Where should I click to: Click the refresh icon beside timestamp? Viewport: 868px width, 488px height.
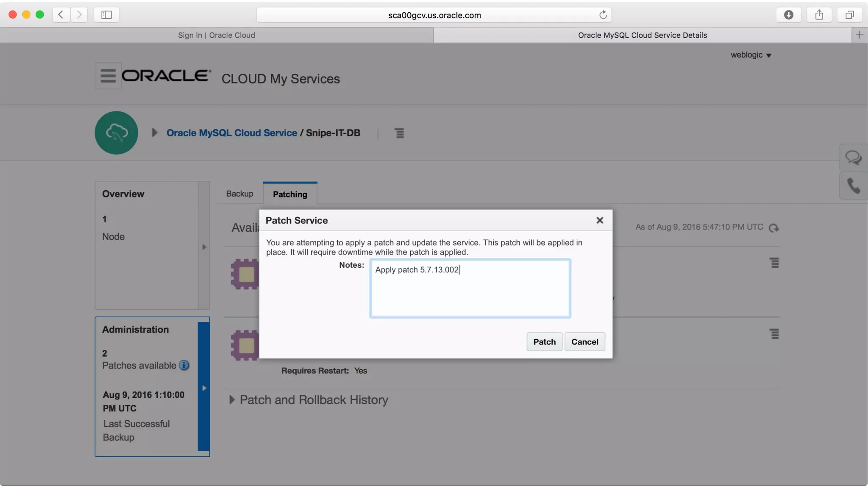click(x=773, y=228)
